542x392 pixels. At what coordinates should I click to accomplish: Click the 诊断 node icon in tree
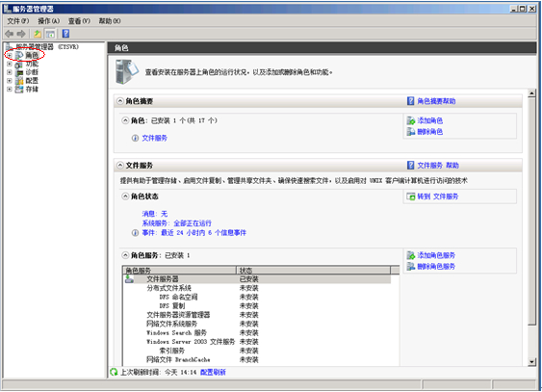click(19, 72)
